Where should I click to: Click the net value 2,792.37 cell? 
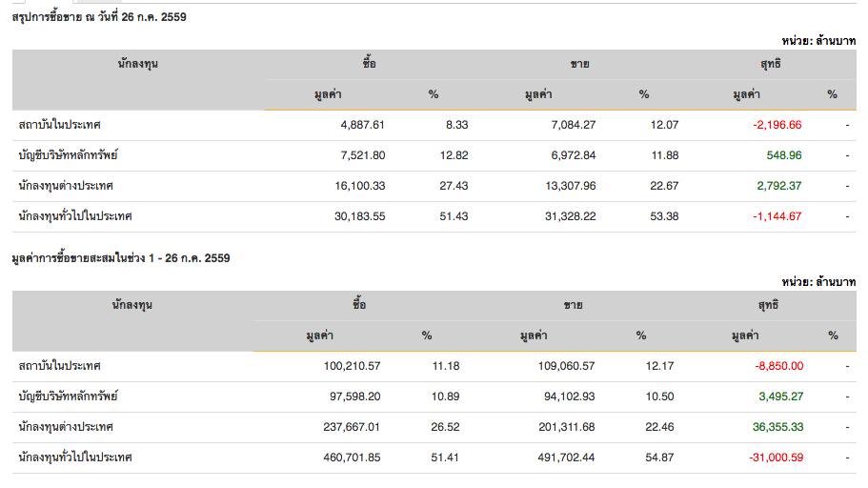(778, 186)
